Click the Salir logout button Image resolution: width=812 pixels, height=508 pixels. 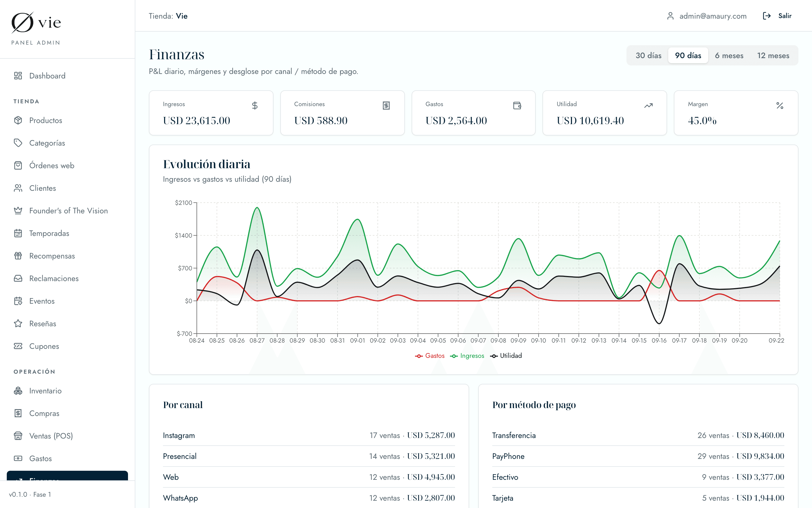tap(777, 16)
